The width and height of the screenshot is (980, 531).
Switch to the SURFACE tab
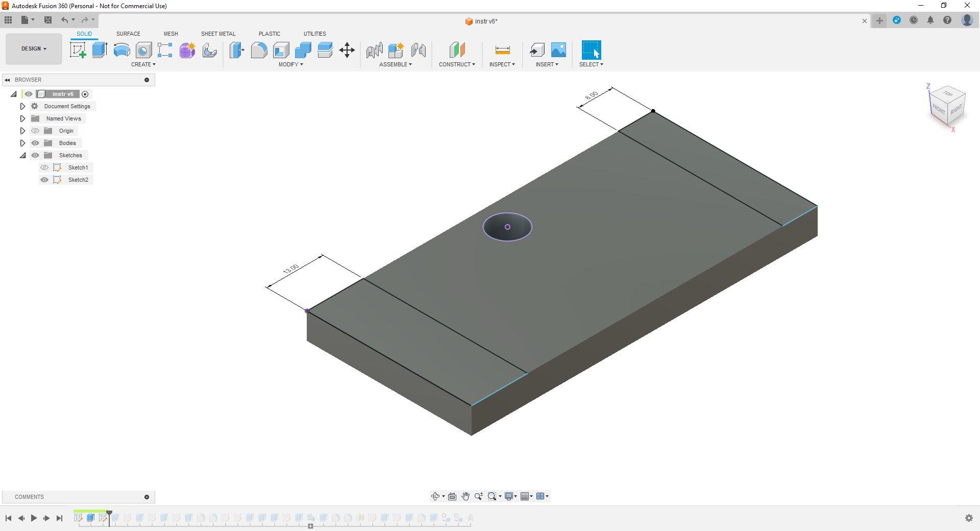pyautogui.click(x=128, y=34)
